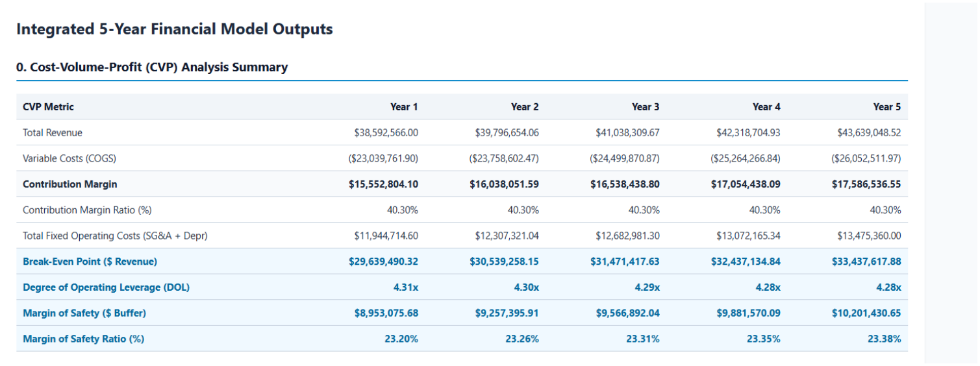980x366 pixels.
Task: Select the 'Total Revenue' row label
Action: coord(53,132)
